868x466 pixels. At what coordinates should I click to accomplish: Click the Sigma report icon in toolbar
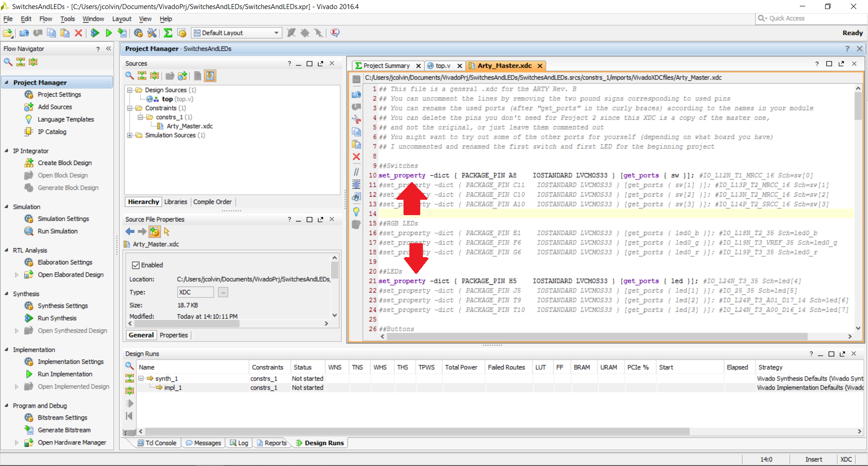[x=168, y=33]
